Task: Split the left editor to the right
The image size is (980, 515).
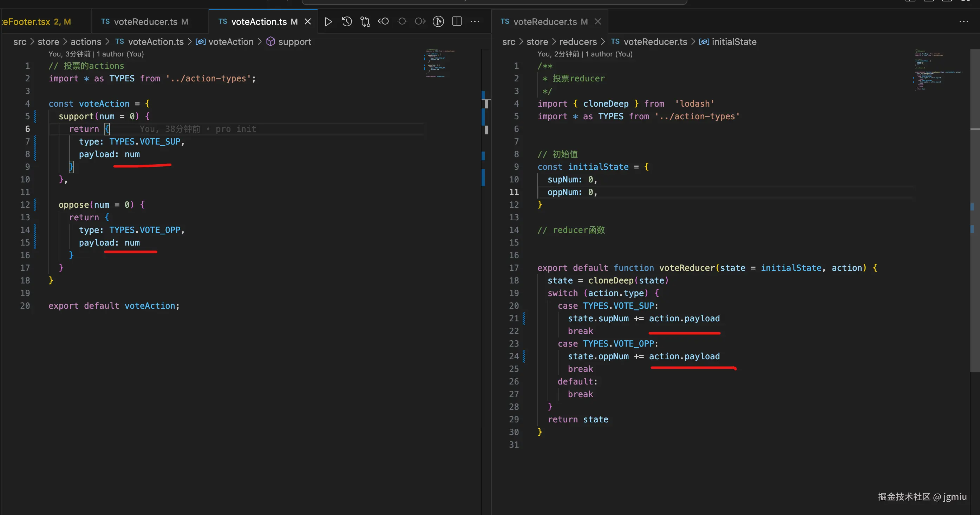Action: [x=457, y=22]
